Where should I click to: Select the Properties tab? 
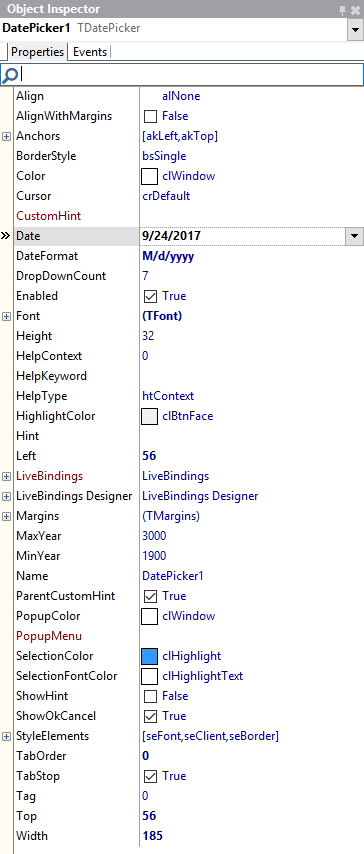(x=37, y=52)
